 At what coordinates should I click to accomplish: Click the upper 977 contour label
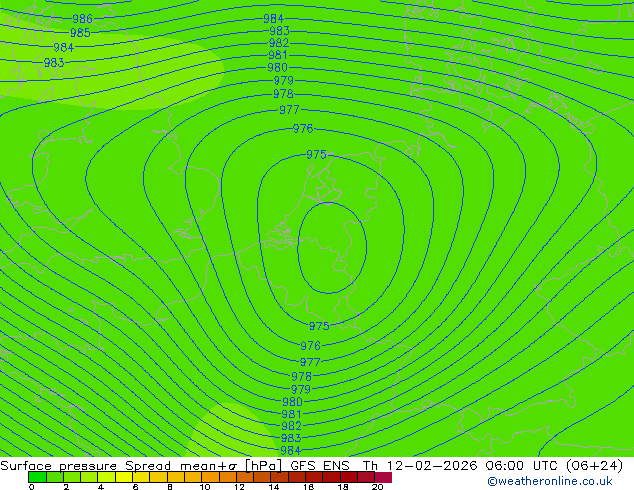click(289, 110)
